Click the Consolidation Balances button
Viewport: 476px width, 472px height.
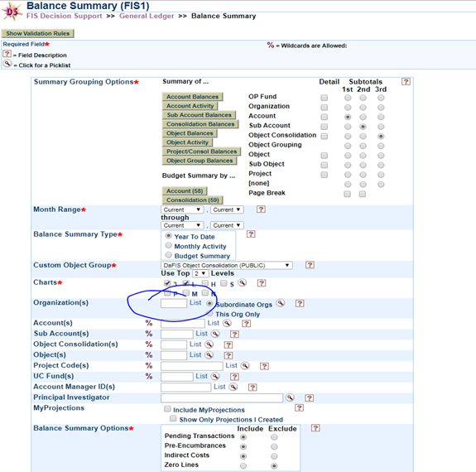[x=200, y=124]
